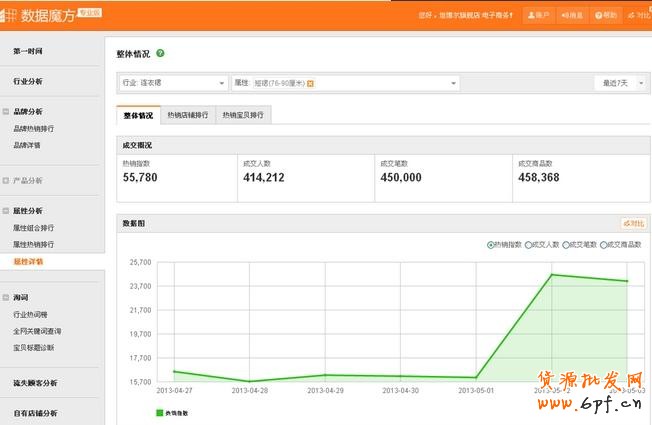Screen dimensions: 652x425
Task: Open the 行业: 连衣裙 dropdown
Action: [x=172, y=83]
